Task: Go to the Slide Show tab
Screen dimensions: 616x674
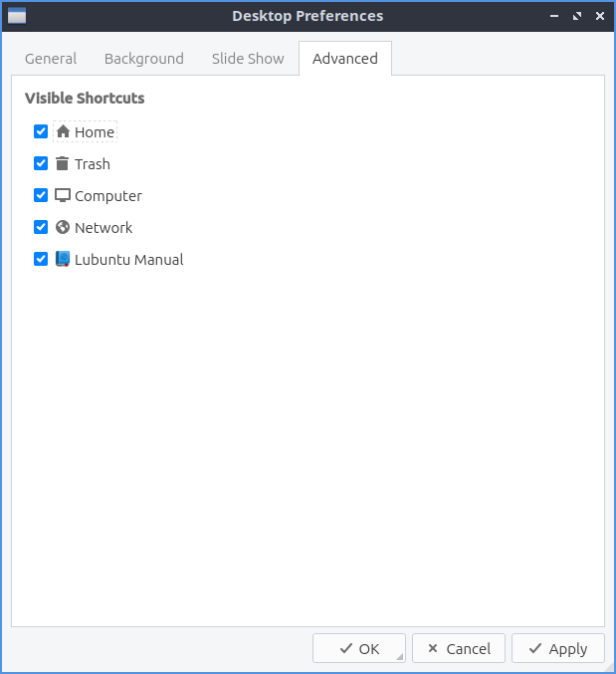Action: point(248,59)
